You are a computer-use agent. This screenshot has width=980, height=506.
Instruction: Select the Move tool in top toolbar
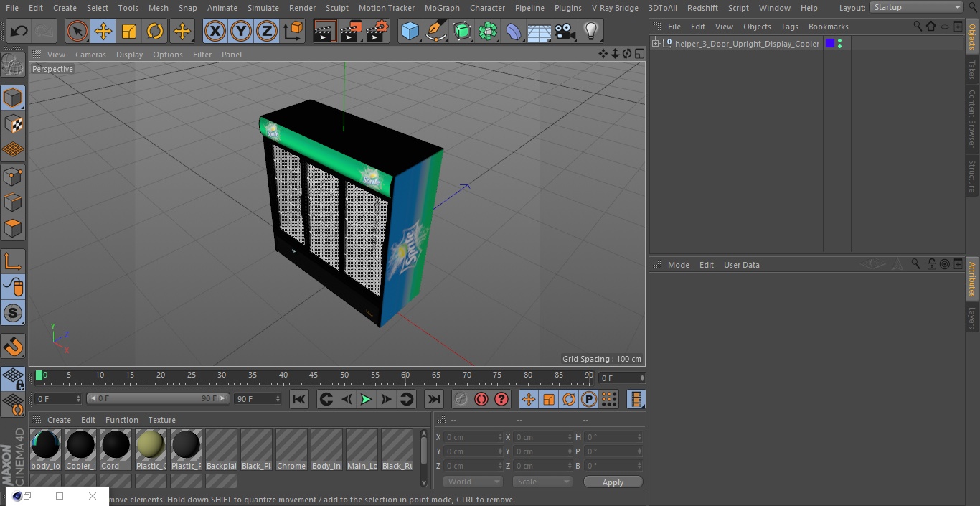[x=103, y=31]
